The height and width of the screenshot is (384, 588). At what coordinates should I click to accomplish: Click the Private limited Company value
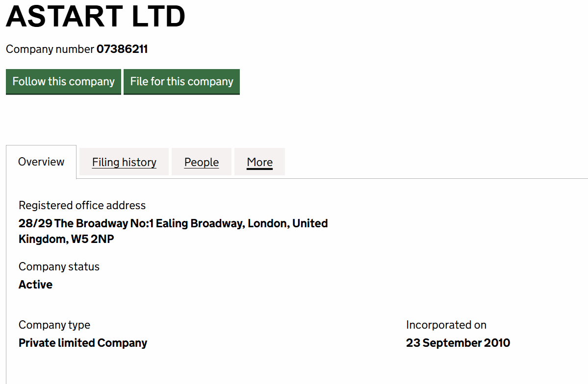point(83,343)
